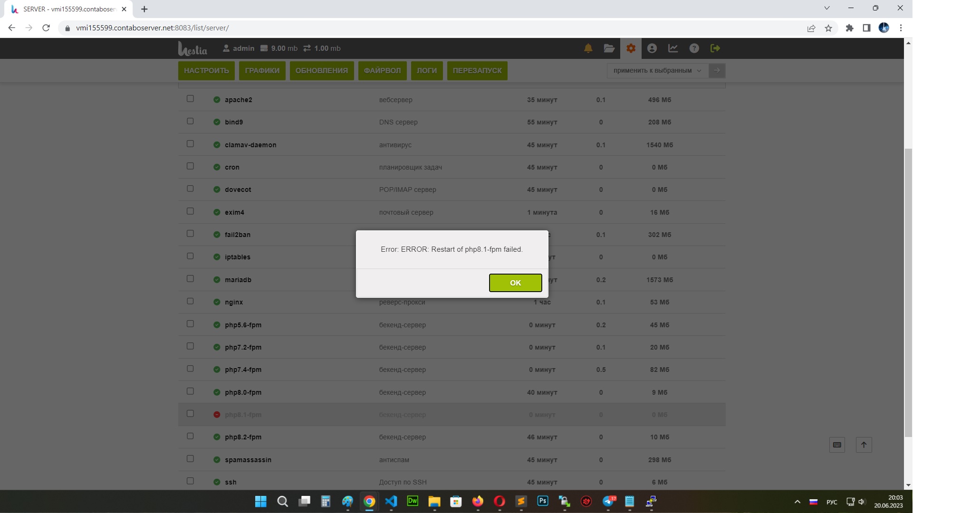The image size is (980, 513).
Task: Open Visual Studio Code from taskbar
Action: [391, 502]
